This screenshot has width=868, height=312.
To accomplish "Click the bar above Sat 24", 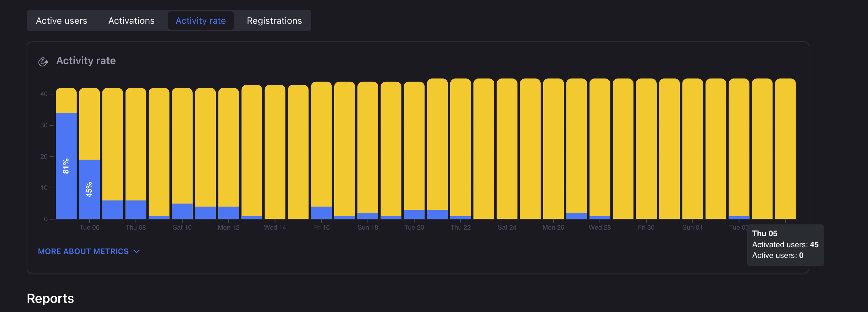I will 507,149.
